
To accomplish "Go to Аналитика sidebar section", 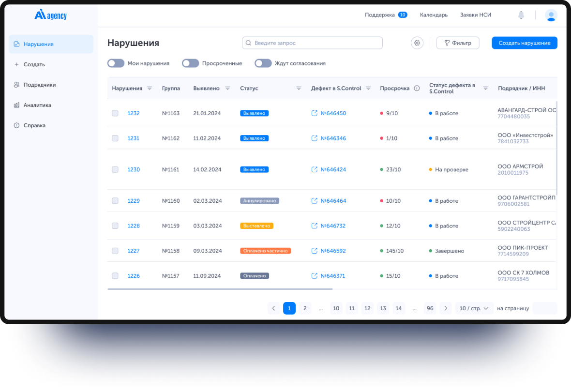I will point(37,105).
